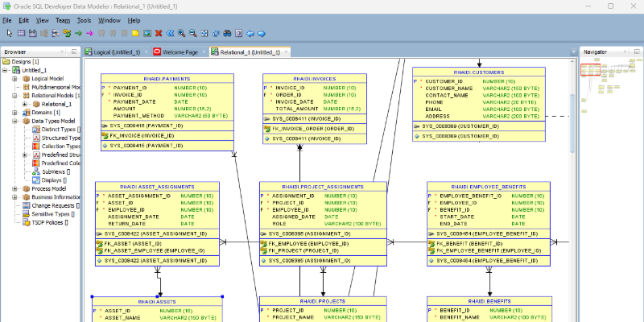Open the View menu
Image resolution: width=644 pixels, height=322 pixels.
pyautogui.click(x=43, y=20)
